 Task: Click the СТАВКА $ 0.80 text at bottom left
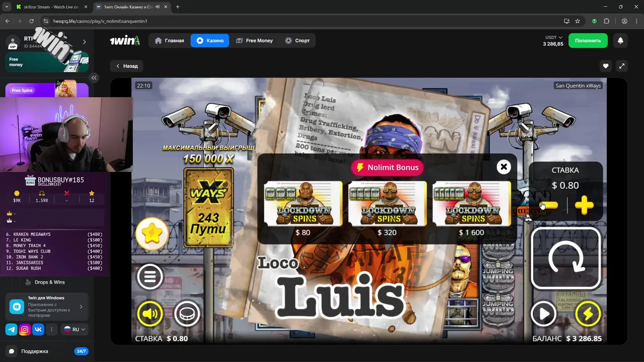click(162, 338)
